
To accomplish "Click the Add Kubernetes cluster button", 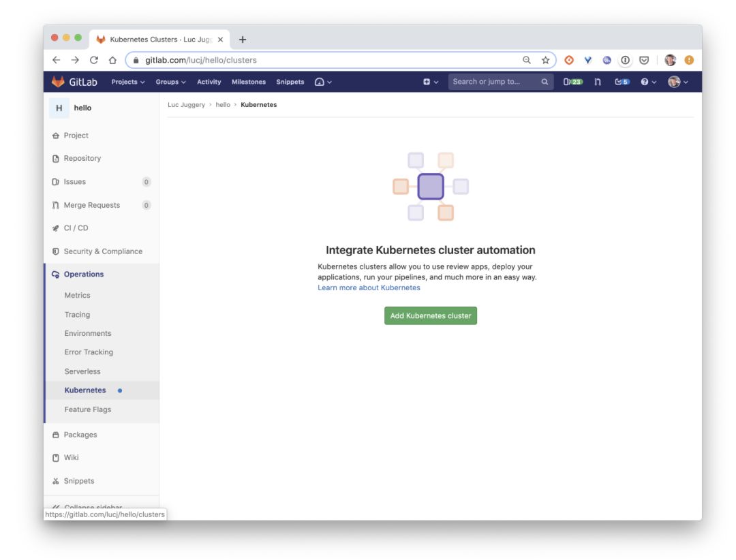I will pyautogui.click(x=431, y=315).
